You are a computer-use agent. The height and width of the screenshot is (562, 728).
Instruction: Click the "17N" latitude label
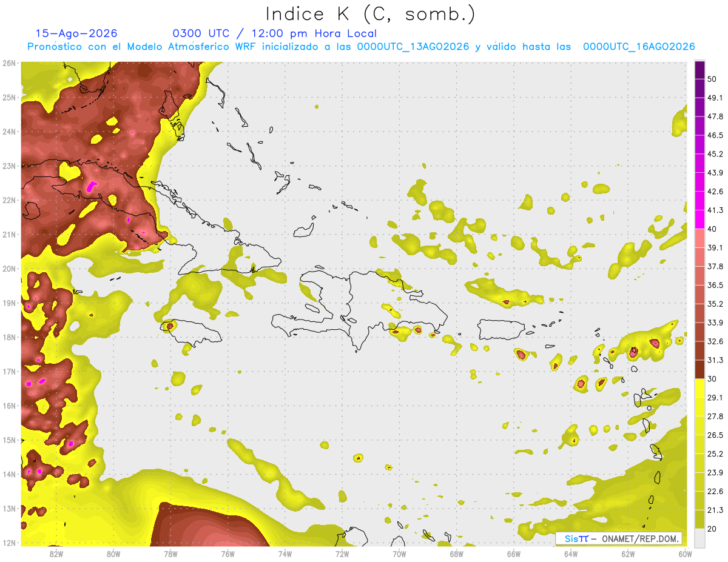(9, 371)
